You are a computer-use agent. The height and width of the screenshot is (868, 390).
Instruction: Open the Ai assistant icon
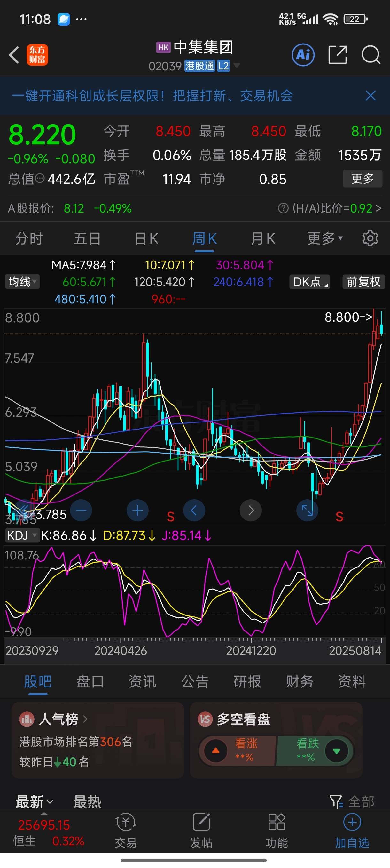(x=303, y=55)
